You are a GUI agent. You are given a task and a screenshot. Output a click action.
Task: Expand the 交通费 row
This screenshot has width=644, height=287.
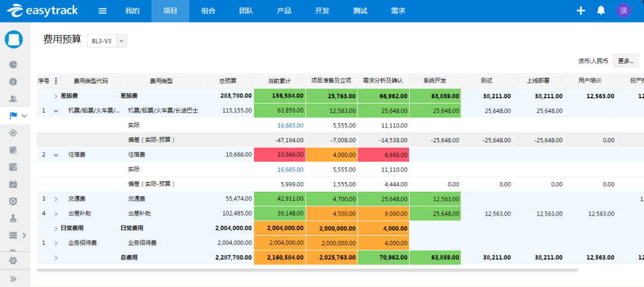(56, 199)
